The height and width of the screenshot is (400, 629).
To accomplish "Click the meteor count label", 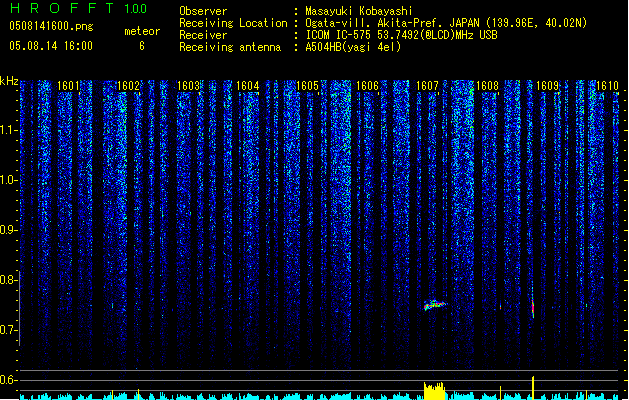I will (142, 31).
